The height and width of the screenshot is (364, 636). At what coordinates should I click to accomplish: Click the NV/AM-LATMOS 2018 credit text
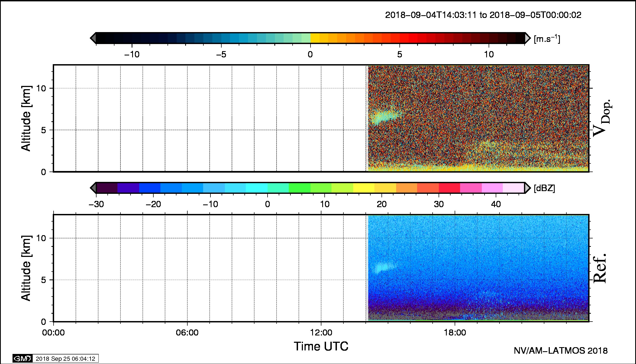click(560, 351)
